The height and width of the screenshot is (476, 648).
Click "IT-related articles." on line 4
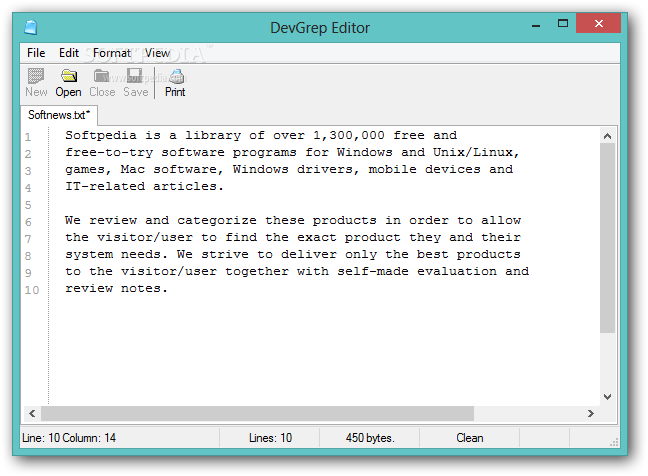point(144,186)
